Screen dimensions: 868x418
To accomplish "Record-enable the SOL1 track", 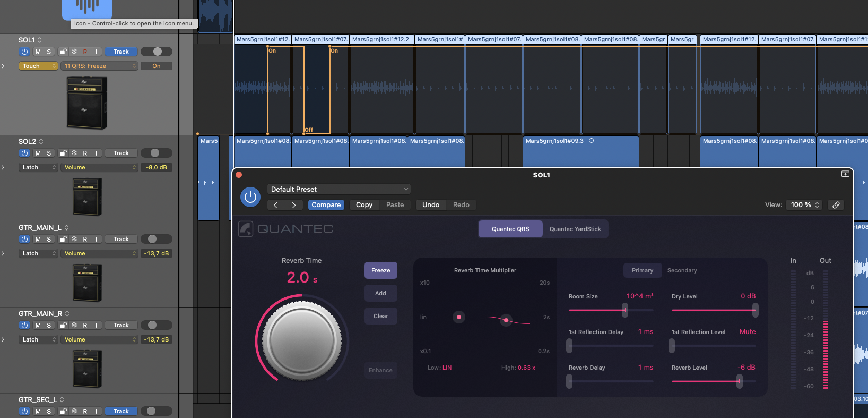I will pos(85,52).
